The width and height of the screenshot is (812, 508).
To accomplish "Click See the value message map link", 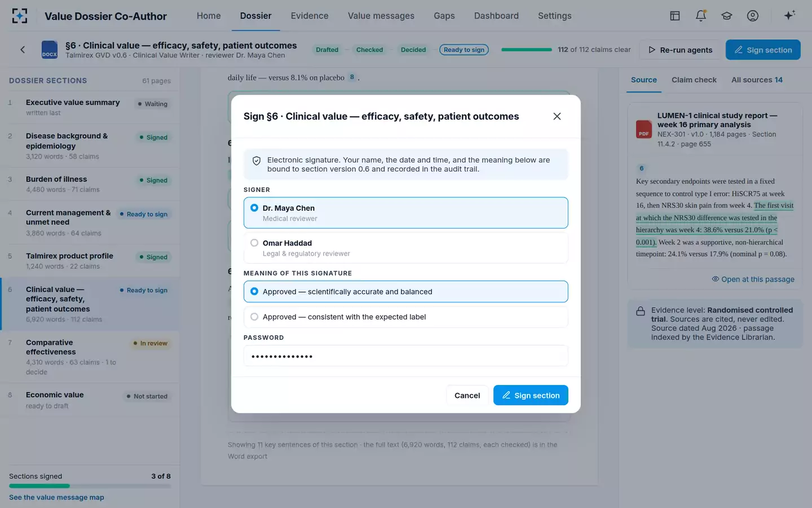I will (56, 497).
